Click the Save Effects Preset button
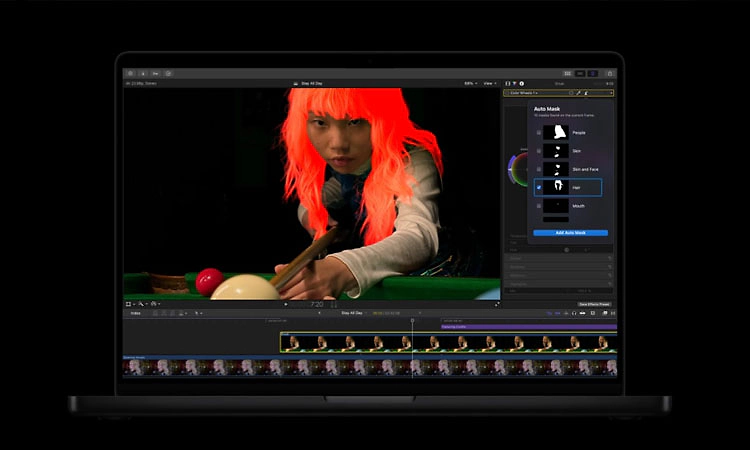The width and height of the screenshot is (750, 450). coord(594,304)
